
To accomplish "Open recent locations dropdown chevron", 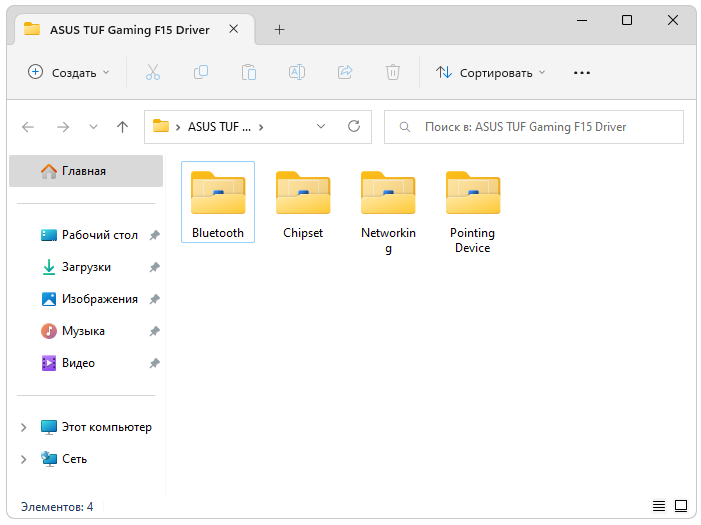I will [93, 127].
